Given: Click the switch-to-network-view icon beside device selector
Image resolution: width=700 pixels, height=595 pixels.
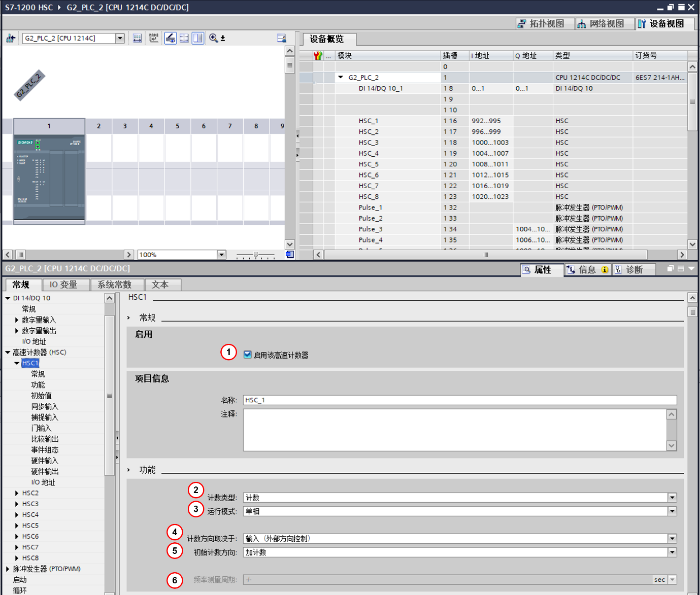Looking at the screenshot, I should click(x=10, y=38).
